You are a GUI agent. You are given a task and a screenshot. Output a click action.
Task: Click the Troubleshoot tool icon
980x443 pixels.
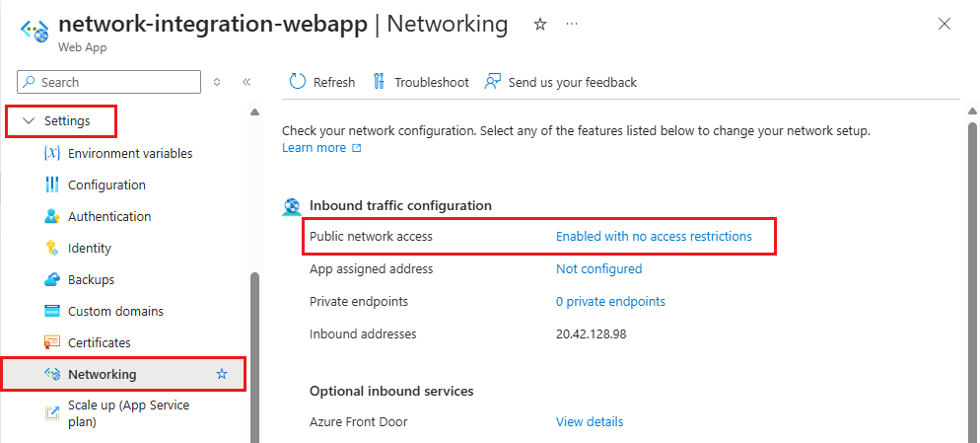coord(379,82)
